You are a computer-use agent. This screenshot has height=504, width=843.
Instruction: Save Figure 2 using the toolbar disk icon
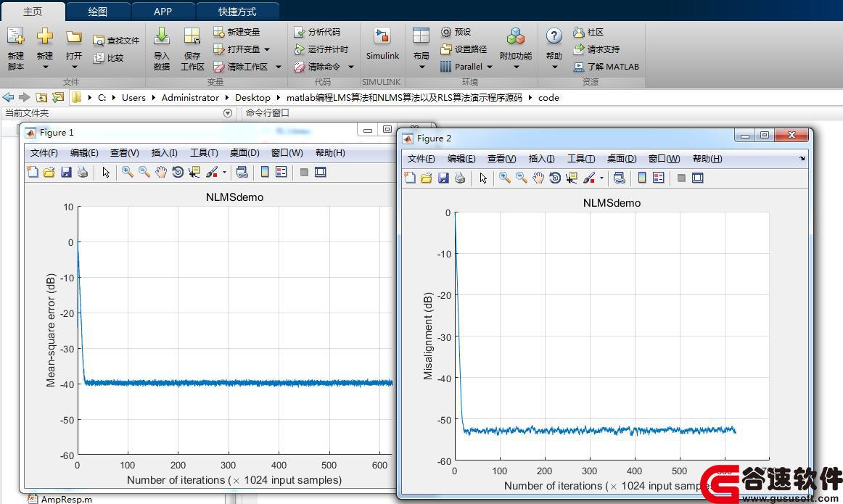coord(443,178)
